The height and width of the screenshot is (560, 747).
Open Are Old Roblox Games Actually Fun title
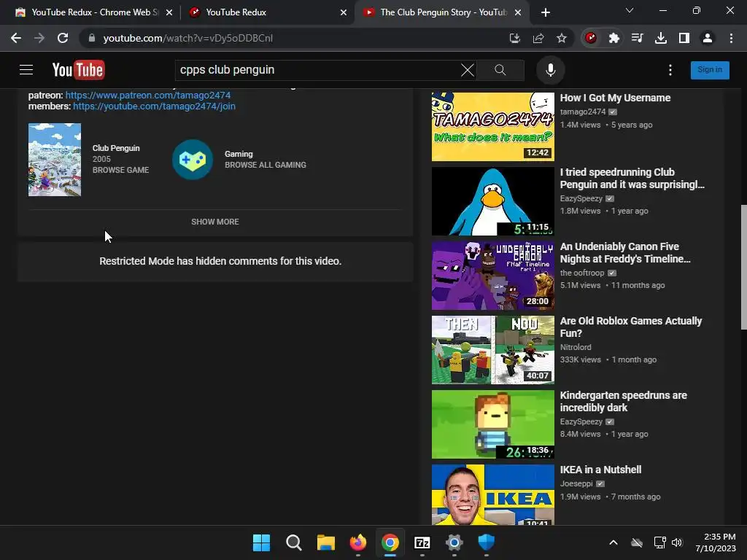click(631, 327)
